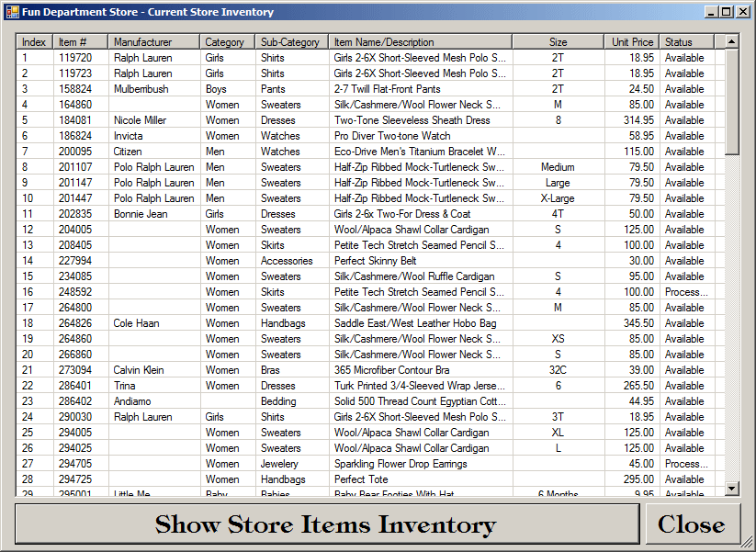Click the scroll down arrow of the list
756x552 pixels.
click(x=731, y=488)
